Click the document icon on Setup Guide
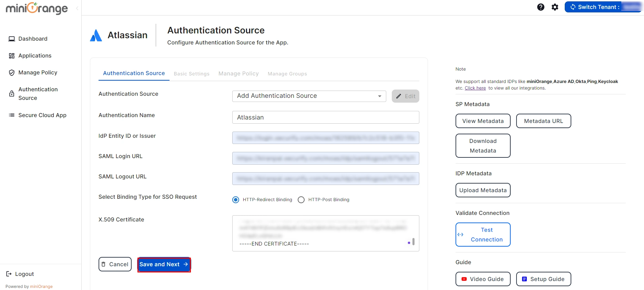 click(524, 279)
